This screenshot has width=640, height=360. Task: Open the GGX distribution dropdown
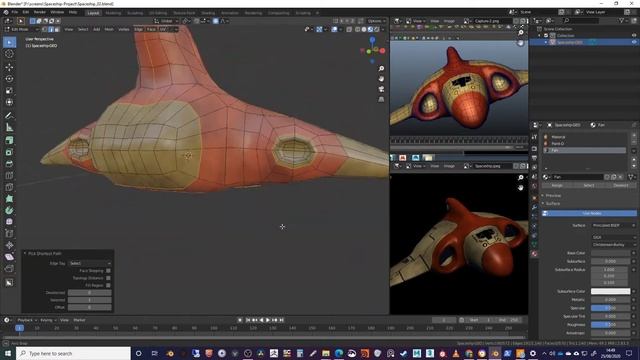click(x=613, y=237)
